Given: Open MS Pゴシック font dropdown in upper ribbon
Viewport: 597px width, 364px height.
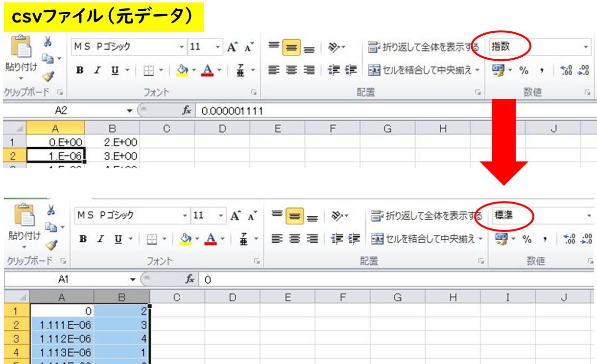Looking at the screenshot, I should pos(182,47).
